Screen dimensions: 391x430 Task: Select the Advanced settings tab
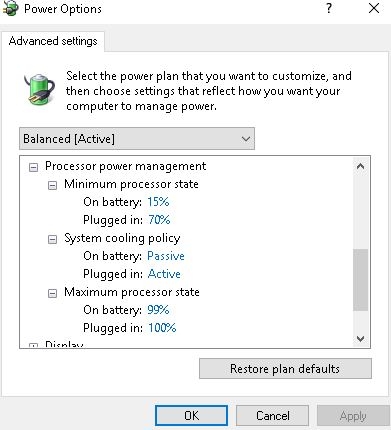pos(53,41)
